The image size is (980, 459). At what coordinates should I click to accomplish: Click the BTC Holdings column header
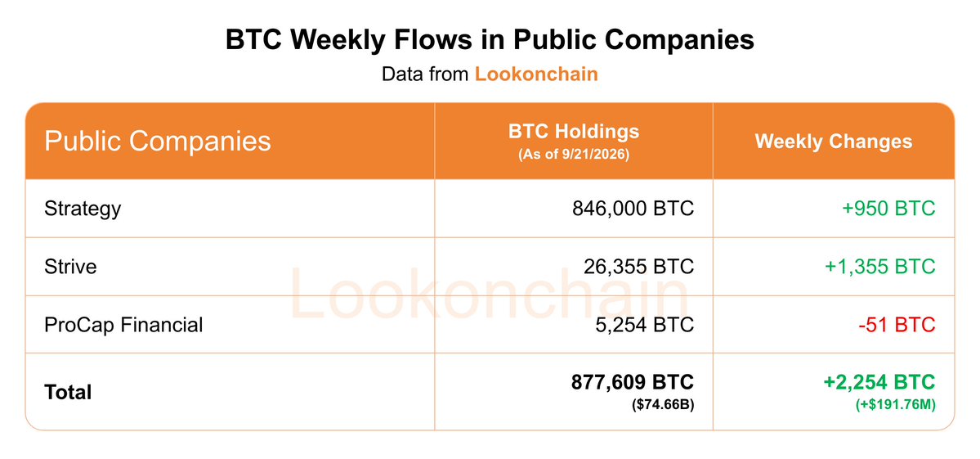[x=574, y=132]
